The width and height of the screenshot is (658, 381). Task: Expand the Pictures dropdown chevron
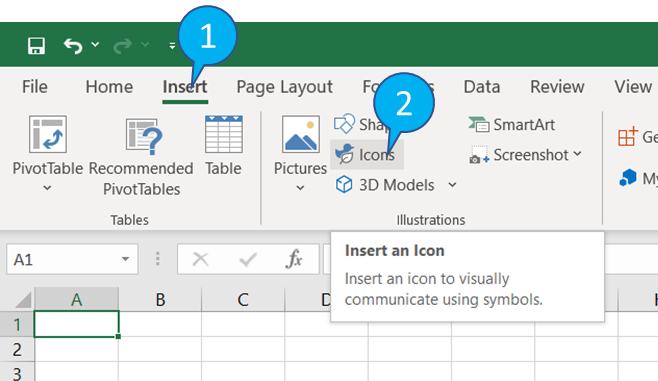click(300, 188)
